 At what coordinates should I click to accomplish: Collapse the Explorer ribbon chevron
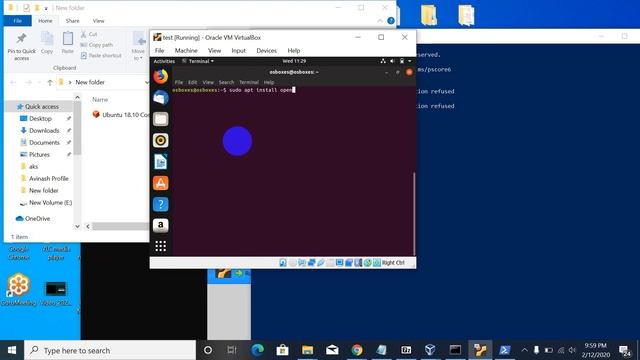tap(380, 21)
